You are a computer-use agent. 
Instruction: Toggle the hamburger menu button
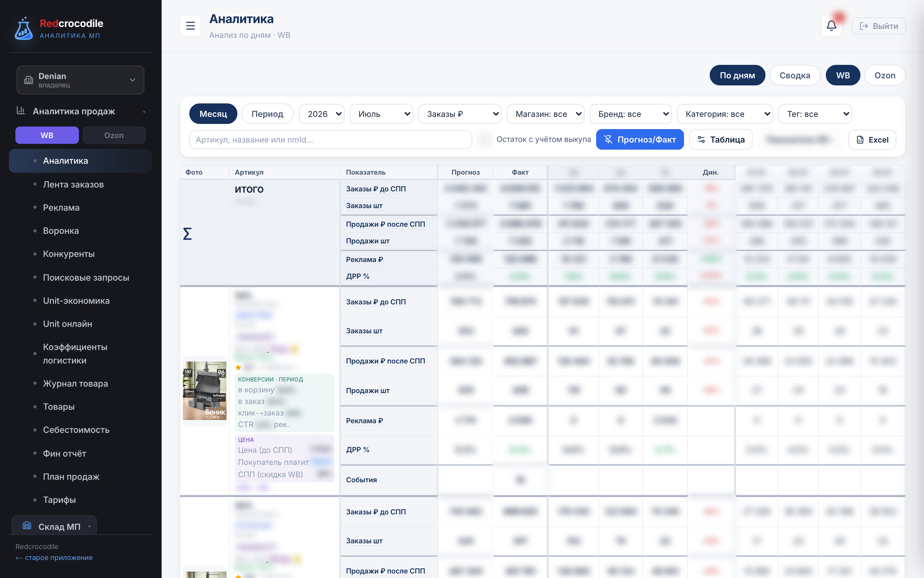191,26
